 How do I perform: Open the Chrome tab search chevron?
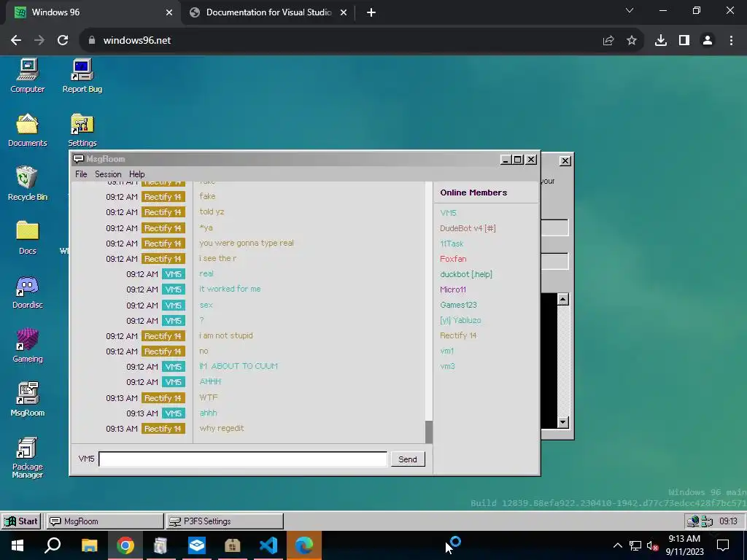pos(630,10)
